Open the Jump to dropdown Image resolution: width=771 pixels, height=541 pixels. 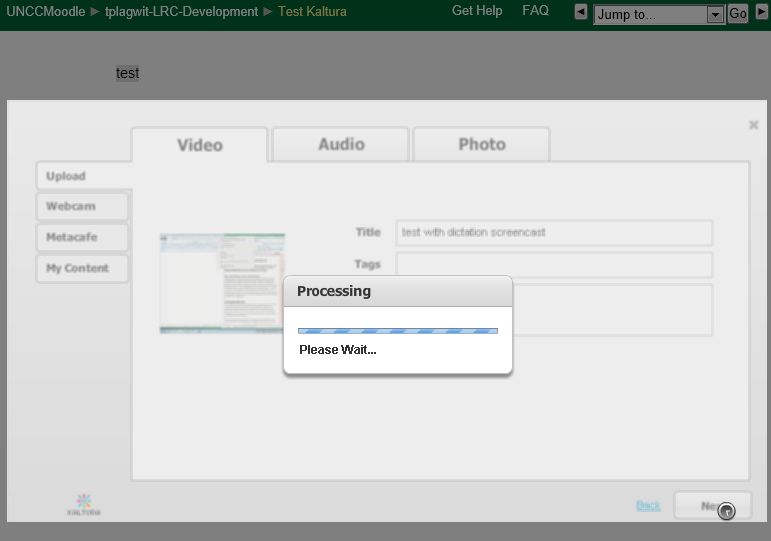(x=714, y=15)
